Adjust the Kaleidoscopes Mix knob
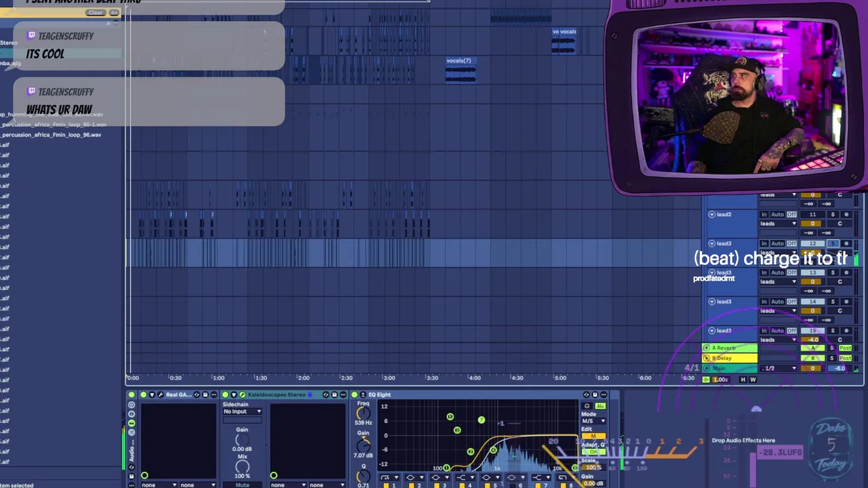This screenshot has height=488, width=868. [242, 467]
